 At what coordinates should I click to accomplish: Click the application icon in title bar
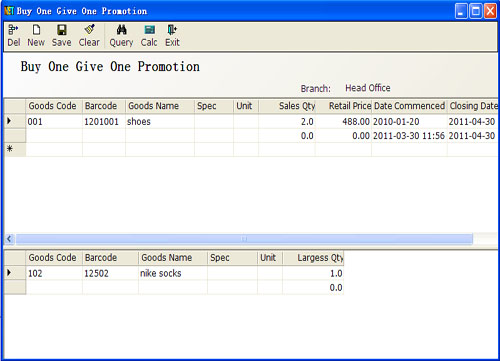[x=9, y=11]
